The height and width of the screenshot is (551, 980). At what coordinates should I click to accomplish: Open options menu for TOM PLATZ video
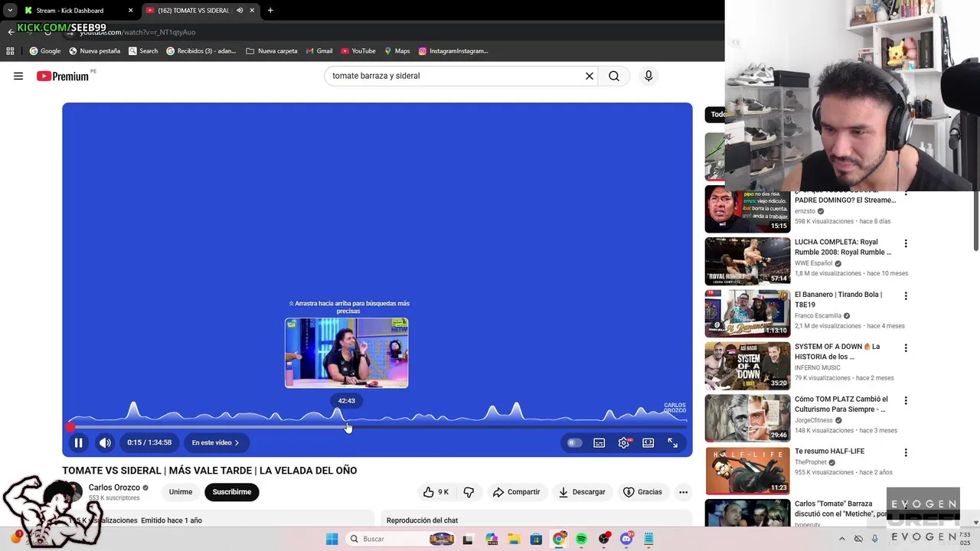coord(906,400)
